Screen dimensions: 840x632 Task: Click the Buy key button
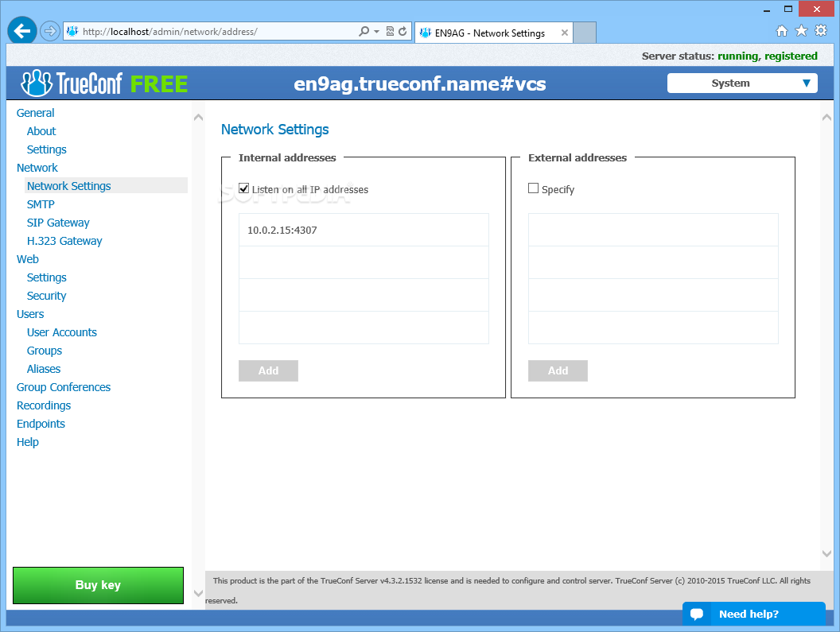point(98,585)
